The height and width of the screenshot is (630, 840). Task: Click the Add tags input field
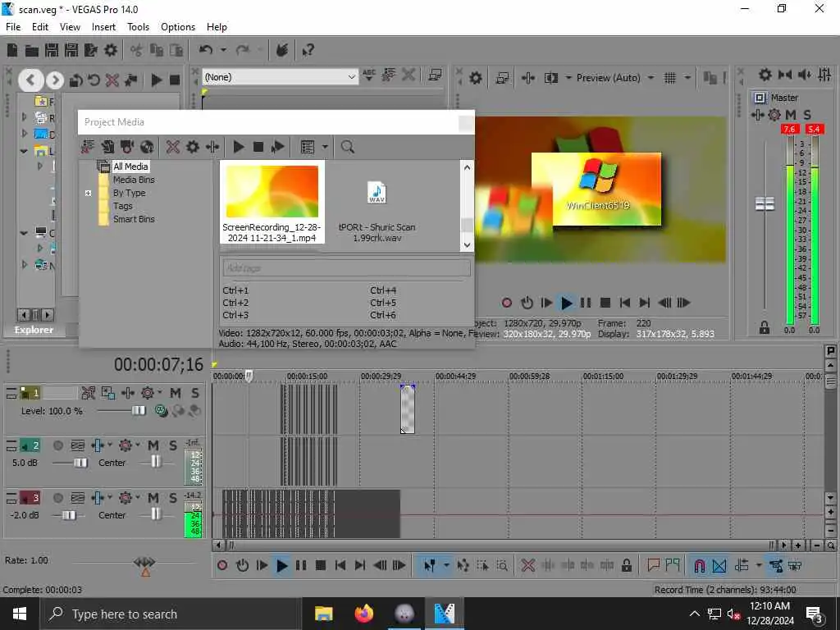pos(346,268)
